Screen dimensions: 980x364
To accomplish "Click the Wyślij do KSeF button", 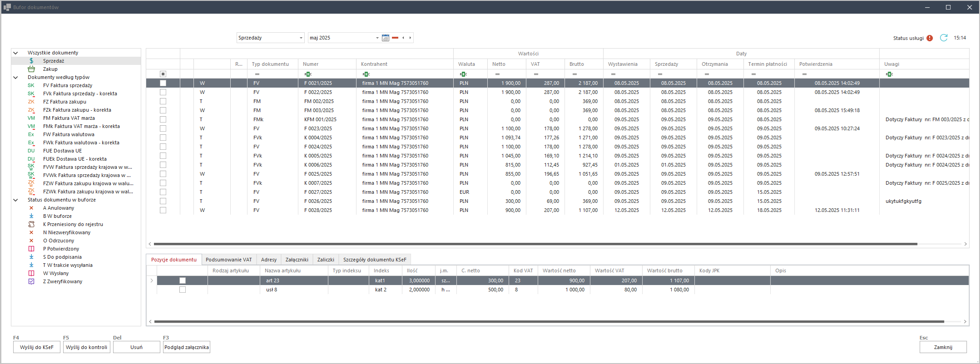I will (37, 347).
